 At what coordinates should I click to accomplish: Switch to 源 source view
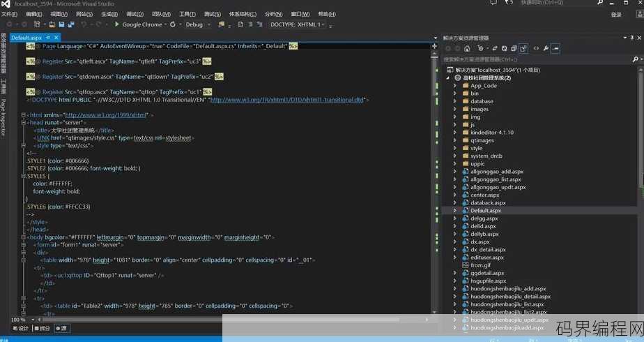[x=61, y=328]
